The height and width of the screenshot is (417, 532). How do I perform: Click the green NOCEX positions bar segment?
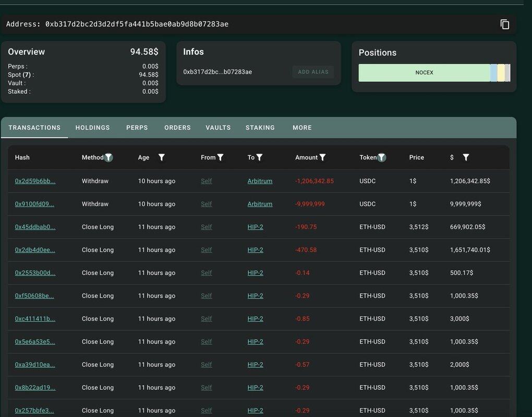424,73
